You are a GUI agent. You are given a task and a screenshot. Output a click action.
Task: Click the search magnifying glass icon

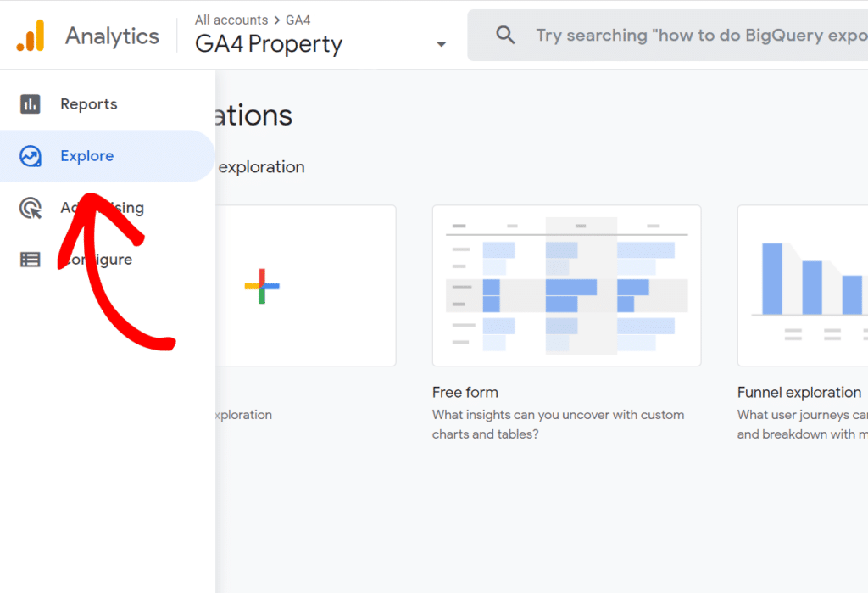pos(505,36)
